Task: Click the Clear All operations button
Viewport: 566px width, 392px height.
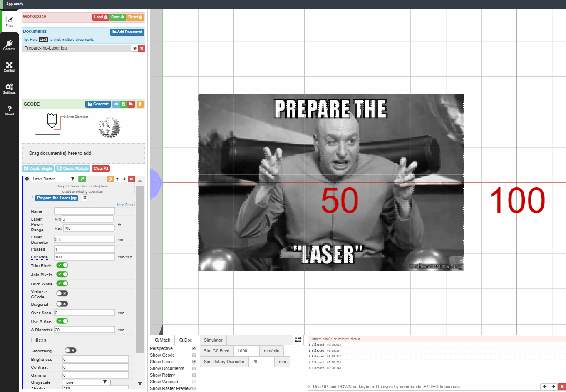Action: pyautogui.click(x=101, y=169)
